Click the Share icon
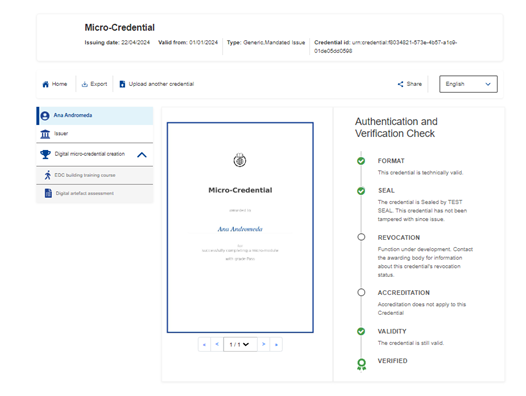 point(400,84)
